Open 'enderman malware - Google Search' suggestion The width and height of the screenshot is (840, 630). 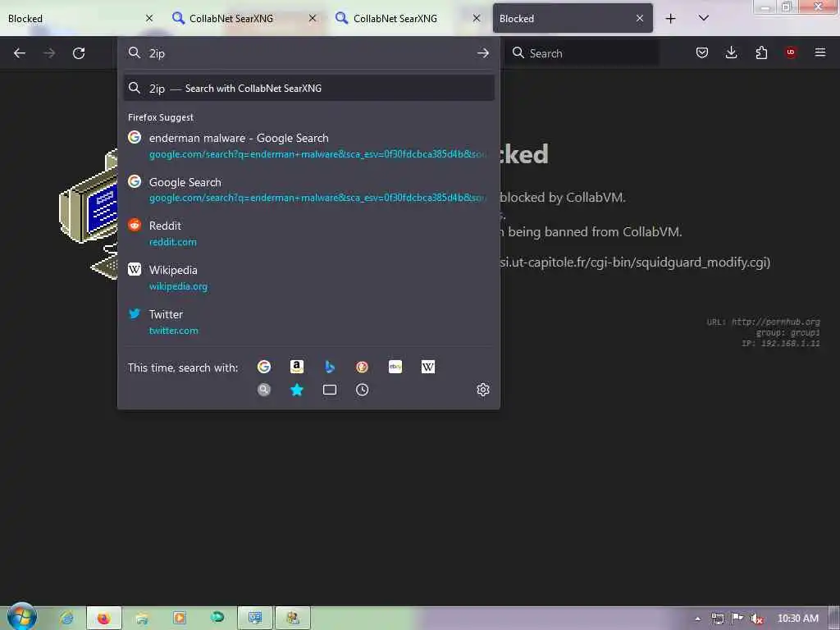point(308,146)
